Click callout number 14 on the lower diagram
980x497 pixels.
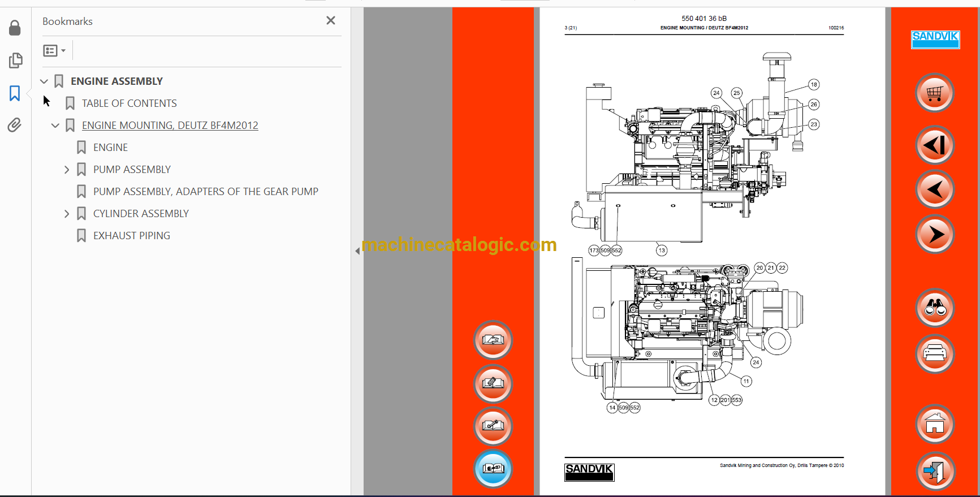click(612, 408)
